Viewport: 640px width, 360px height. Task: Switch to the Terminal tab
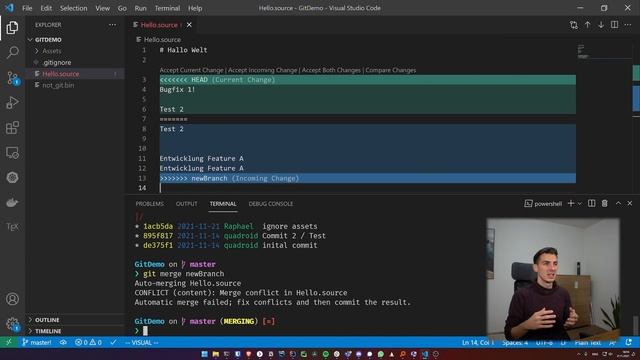(223, 204)
